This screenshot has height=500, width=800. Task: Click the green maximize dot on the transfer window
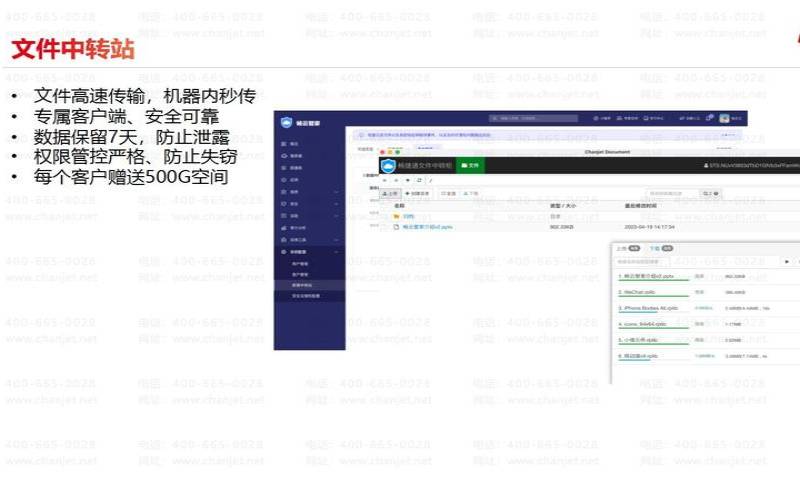click(x=397, y=152)
